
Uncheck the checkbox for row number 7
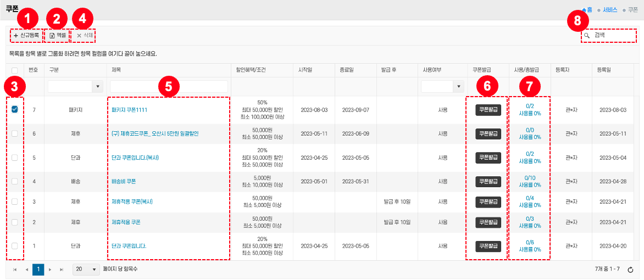tap(15, 110)
